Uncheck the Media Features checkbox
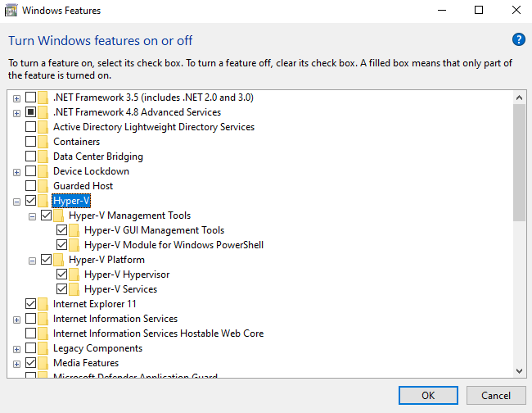The image size is (532, 413). tap(30, 363)
